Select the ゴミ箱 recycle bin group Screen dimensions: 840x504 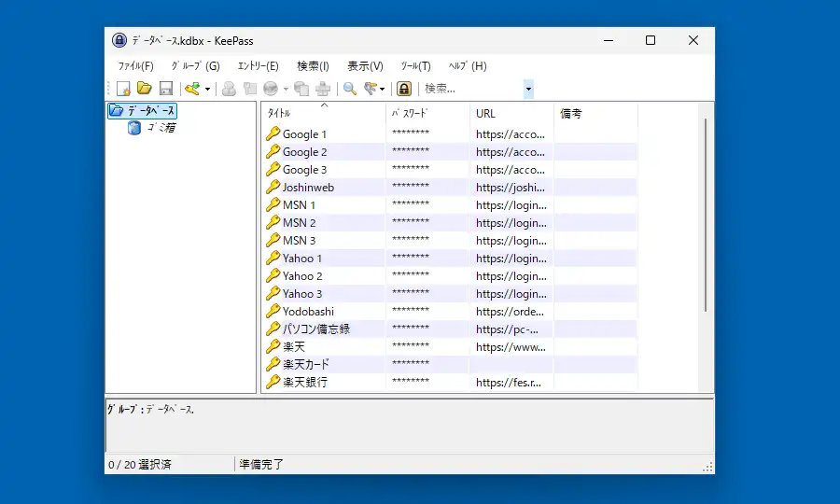(151, 128)
